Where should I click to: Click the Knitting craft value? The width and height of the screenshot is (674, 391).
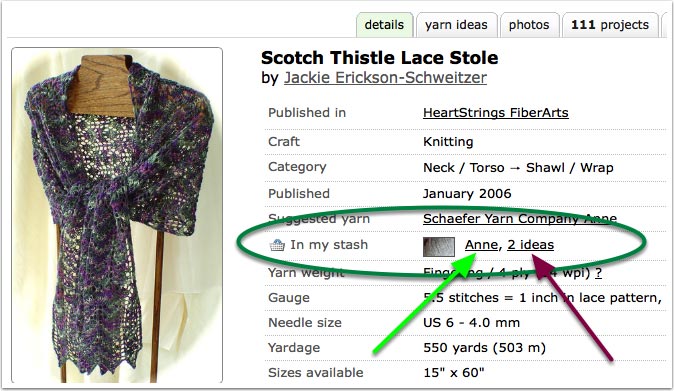[x=448, y=142]
